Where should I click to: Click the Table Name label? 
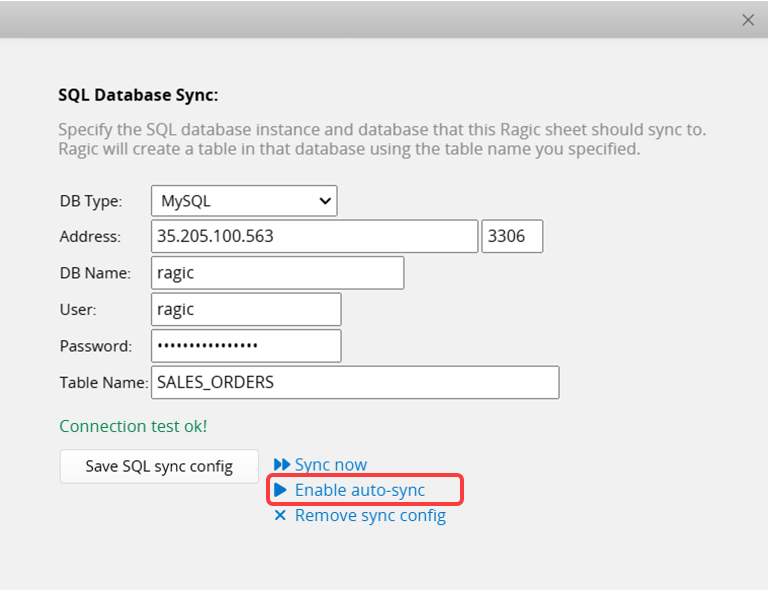coord(102,382)
